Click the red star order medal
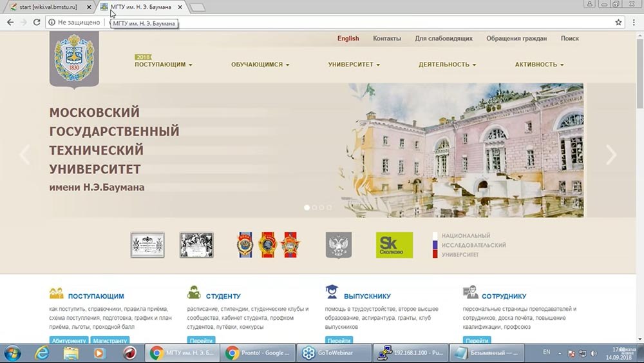Viewport: 644px width, 363px height. pos(290,245)
